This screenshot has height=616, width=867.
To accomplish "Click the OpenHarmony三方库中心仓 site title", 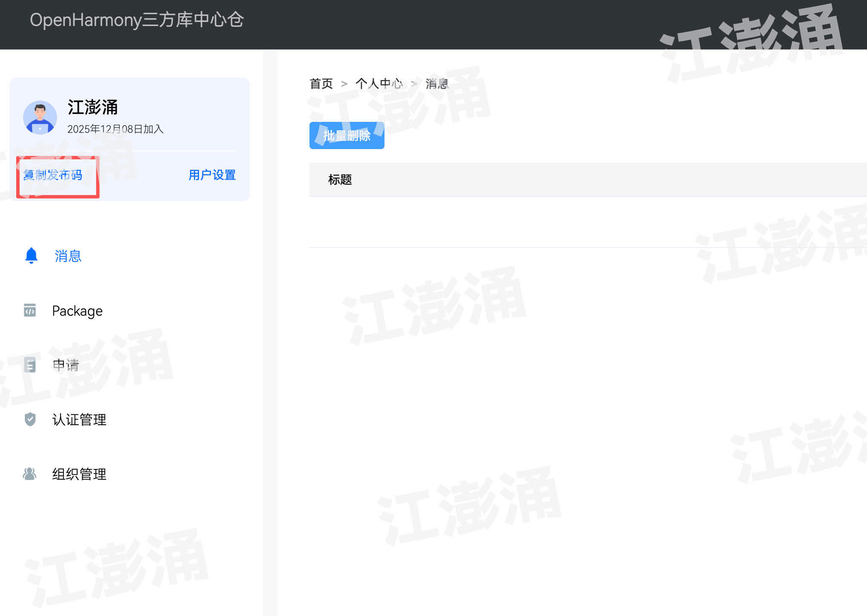I will pos(136,20).
